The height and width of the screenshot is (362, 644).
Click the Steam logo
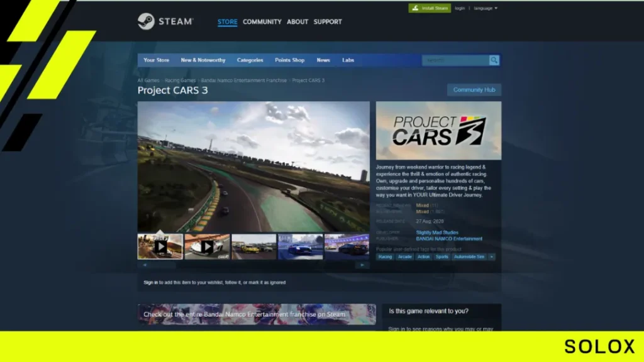click(x=165, y=21)
